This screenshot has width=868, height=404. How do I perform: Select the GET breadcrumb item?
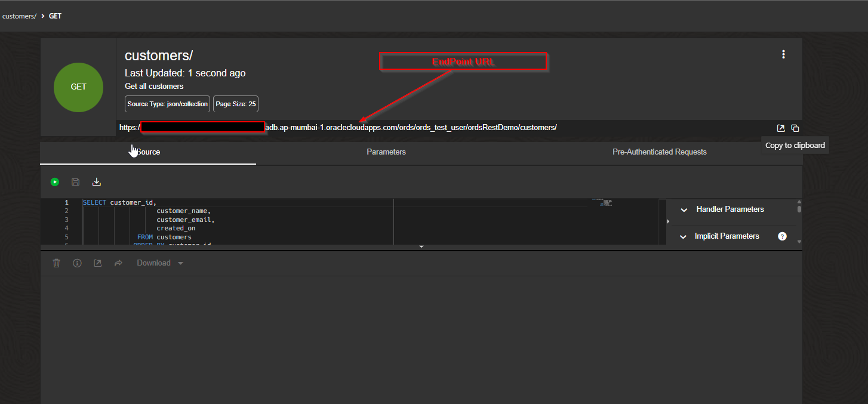pyautogui.click(x=55, y=16)
